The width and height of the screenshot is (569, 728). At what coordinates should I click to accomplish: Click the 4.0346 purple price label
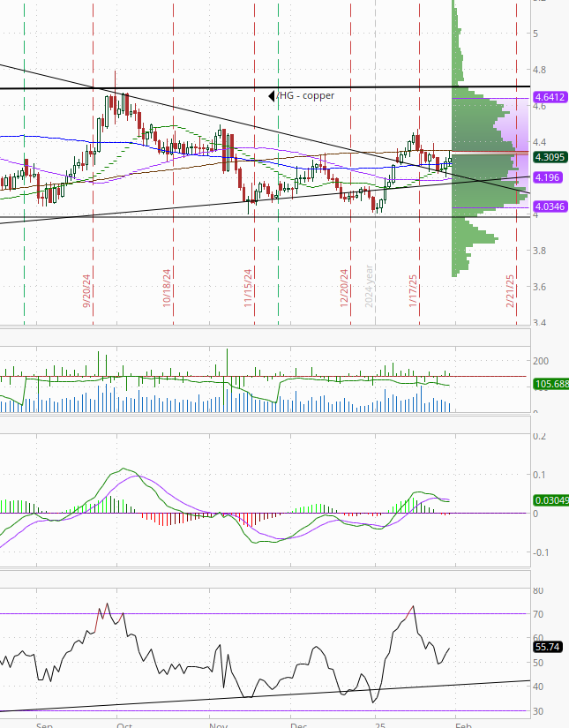[x=550, y=206]
